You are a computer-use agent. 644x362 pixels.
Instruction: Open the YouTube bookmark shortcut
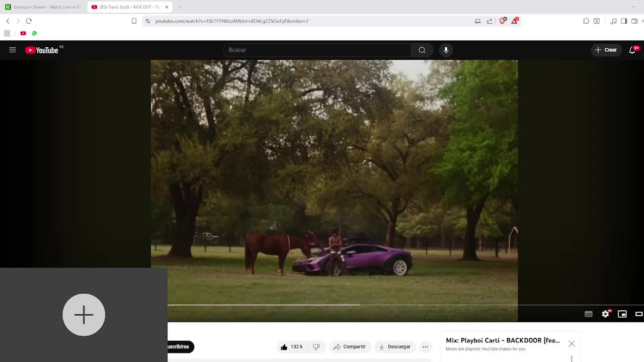point(23,33)
